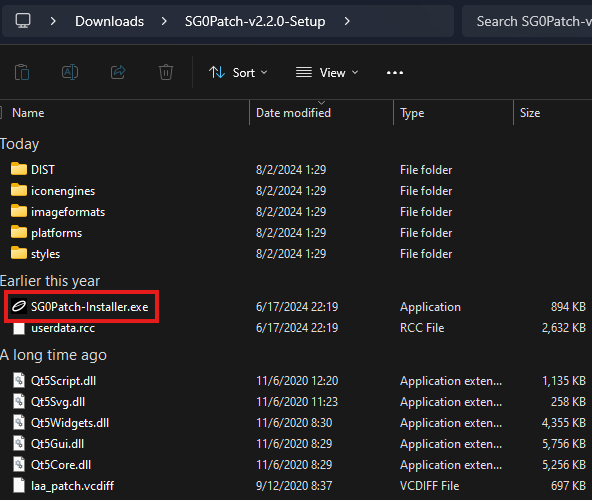Expand chevron after Downloads breadcrumb

164,21
